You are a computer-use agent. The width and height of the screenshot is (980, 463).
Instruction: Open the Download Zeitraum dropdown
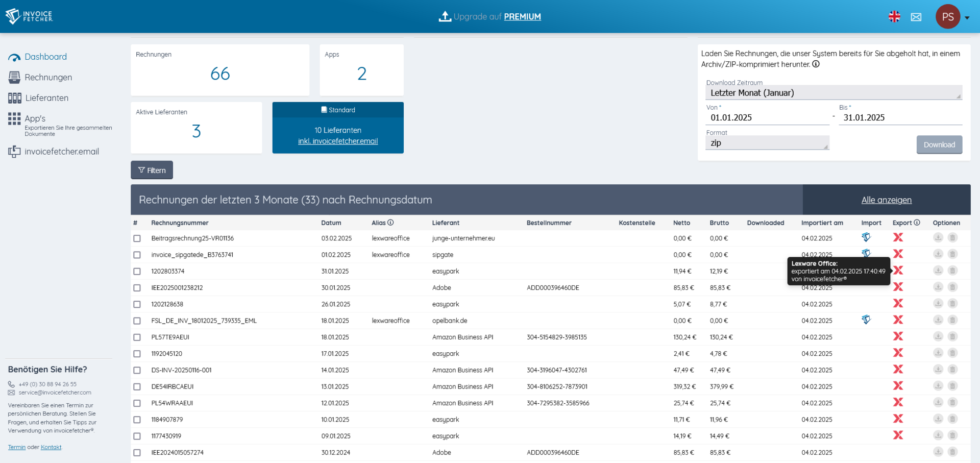tap(833, 93)
